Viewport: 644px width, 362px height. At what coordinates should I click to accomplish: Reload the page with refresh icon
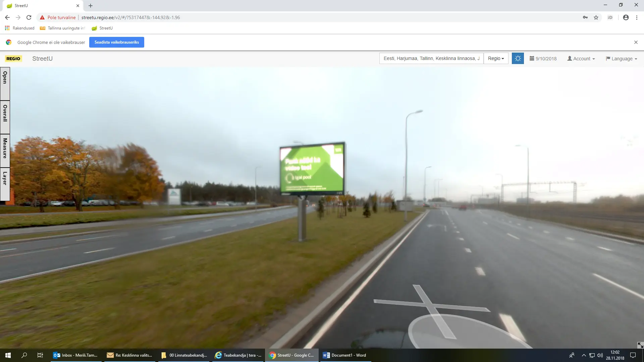[29, 17]
